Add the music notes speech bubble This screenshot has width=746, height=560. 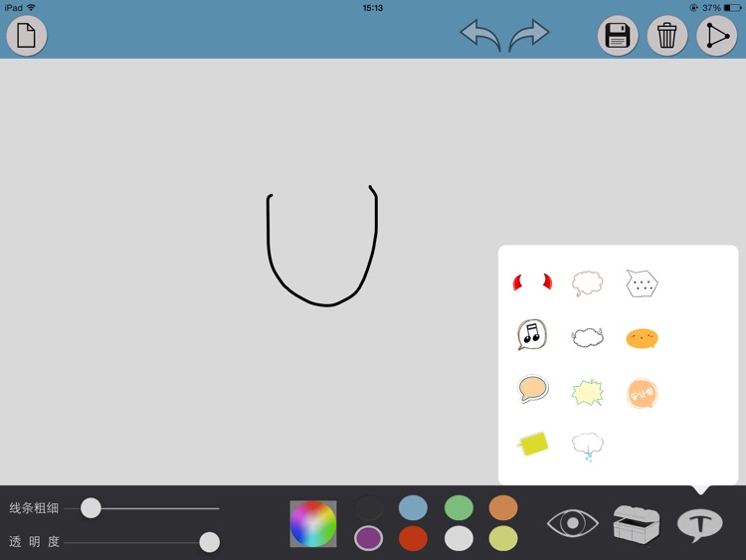pyautogui.click(x=532, y=334)
